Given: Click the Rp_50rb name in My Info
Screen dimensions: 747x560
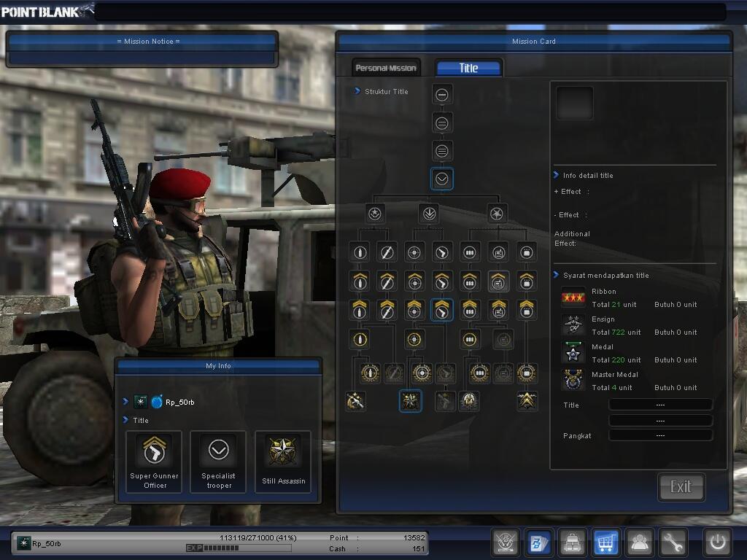Looking at the screenshot, I should 180,402.
